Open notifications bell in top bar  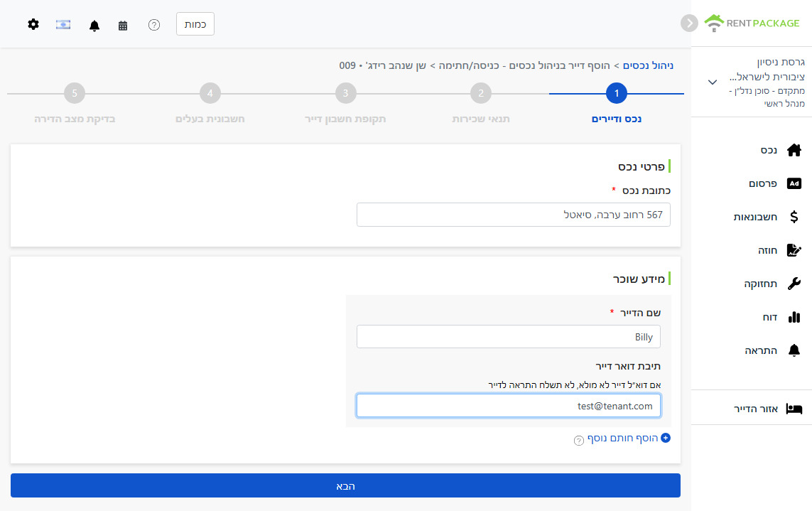click(94, 26)
